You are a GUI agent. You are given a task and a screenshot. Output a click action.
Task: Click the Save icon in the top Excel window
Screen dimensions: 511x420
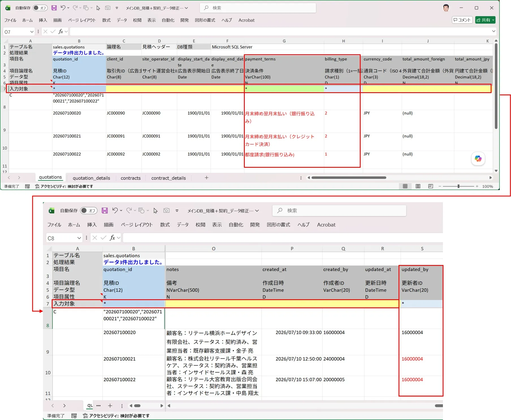(54, 8)
